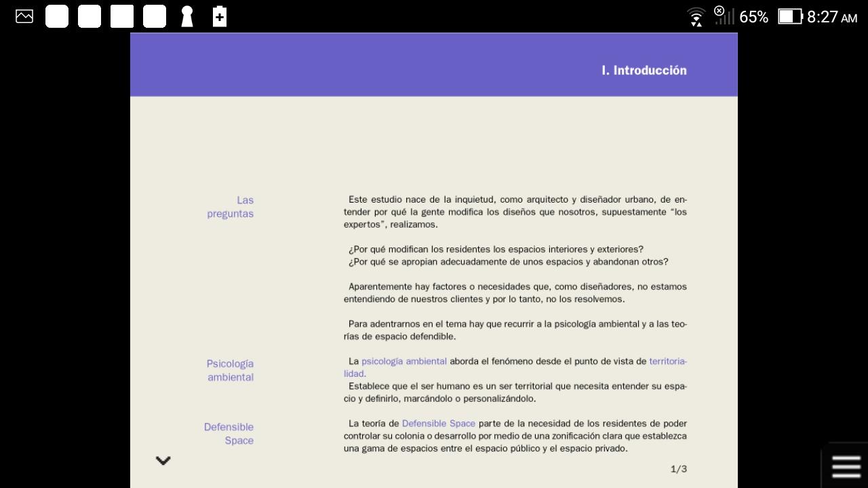
Task: Tap the signal strength status icon
Action: [724, 15]
